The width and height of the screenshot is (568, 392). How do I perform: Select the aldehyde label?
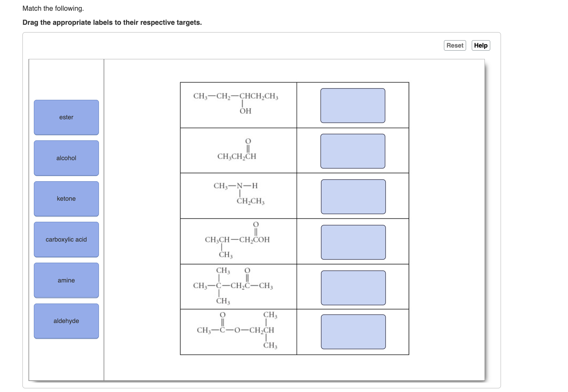pyautogui.click(x=66, y=321)
